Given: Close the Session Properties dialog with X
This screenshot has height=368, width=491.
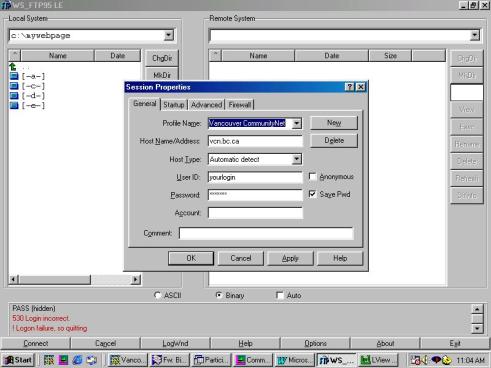Looking at the screenshot, I should tap(361, 87).
